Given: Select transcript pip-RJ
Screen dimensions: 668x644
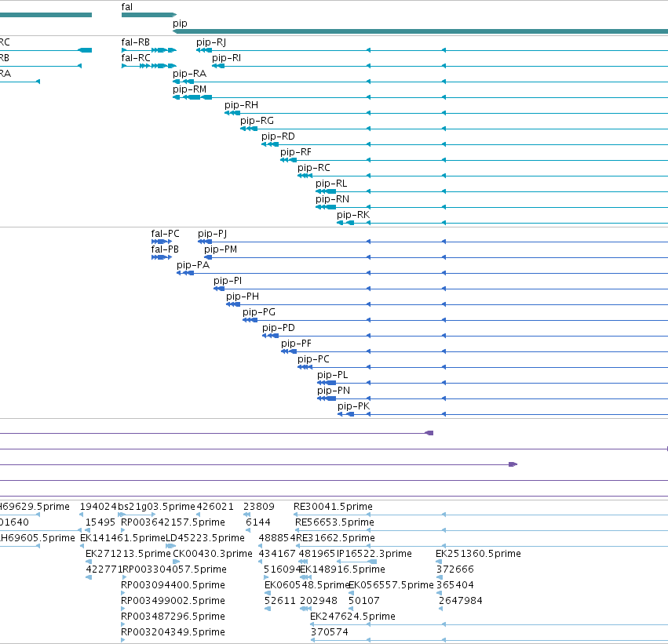Looking at the screenshot, I should pyautogui.click(x=211, y=42).
